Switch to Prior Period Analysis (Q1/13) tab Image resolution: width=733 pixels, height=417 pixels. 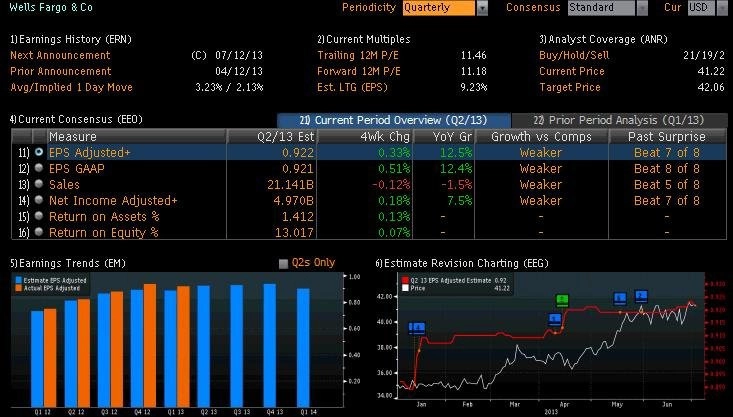point(618,120)
